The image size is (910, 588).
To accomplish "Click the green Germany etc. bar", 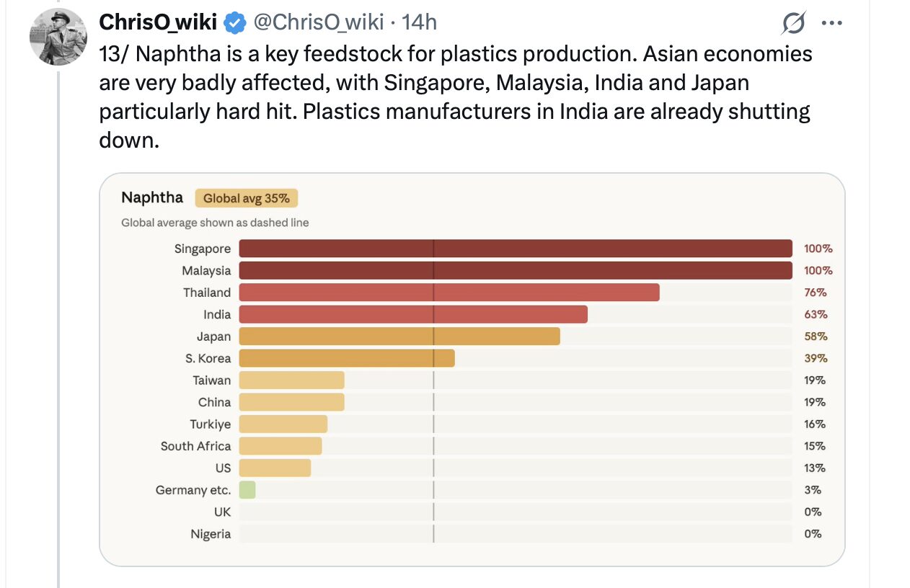I will tap(247, 490).
